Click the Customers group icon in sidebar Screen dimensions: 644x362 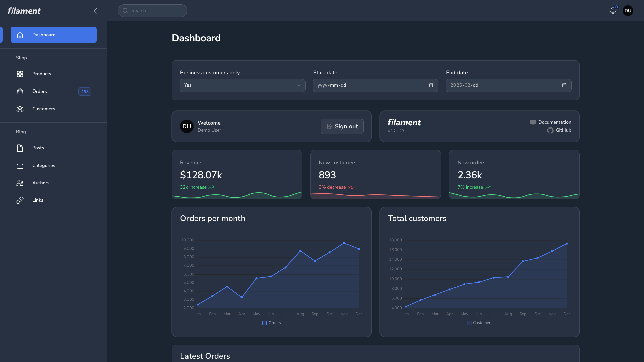tap(20, 109)
